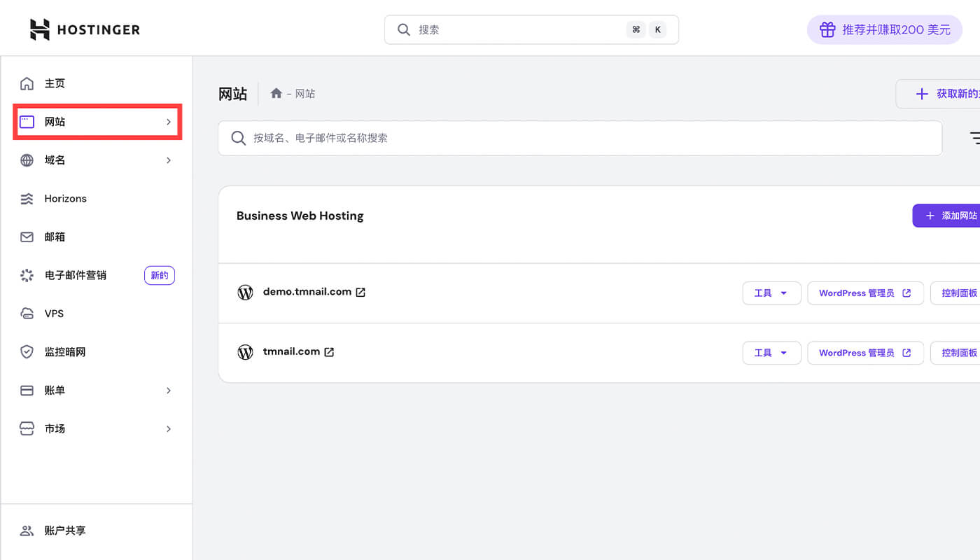Click the shield icon beside 监控暗网
This screenshot has width=980, height=560.
click(27, 352)
